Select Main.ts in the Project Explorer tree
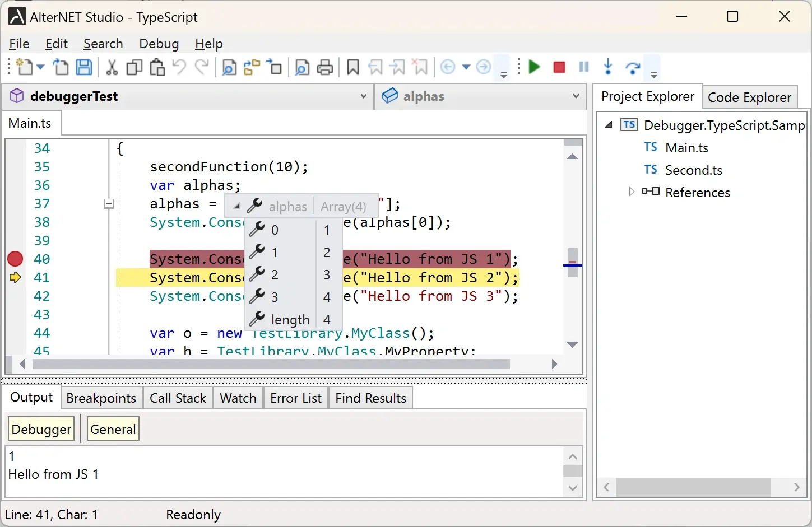The width and height of the screenshot is (812, 527). pyautogui.click(x=687, y=147)
